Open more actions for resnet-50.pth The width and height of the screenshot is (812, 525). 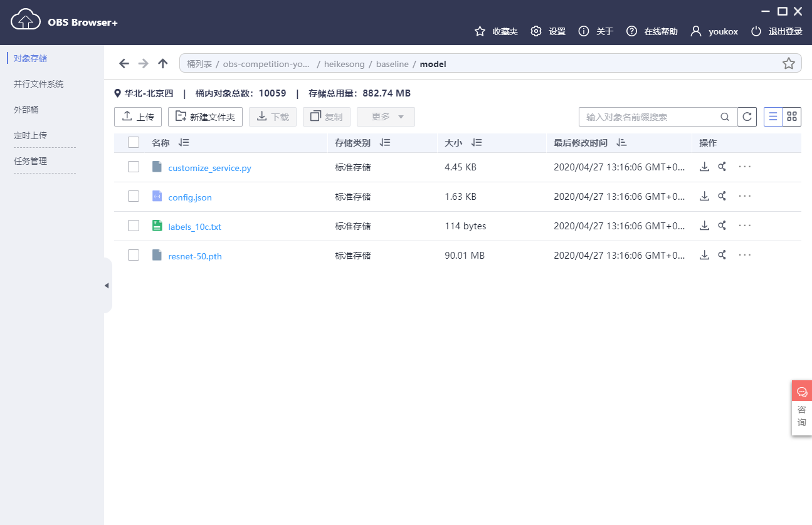(x=745, y=255)
